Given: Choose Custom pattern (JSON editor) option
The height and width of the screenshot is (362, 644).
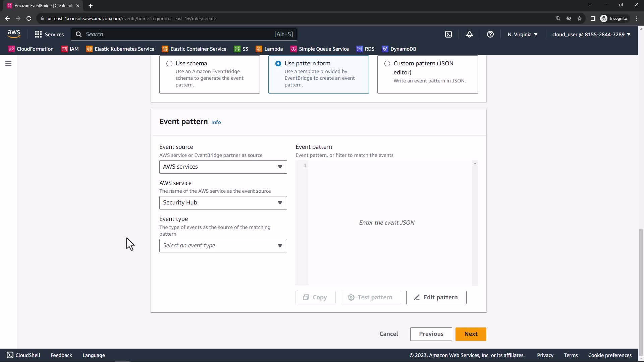Looking at the screenshot, I should pos(387,63).
